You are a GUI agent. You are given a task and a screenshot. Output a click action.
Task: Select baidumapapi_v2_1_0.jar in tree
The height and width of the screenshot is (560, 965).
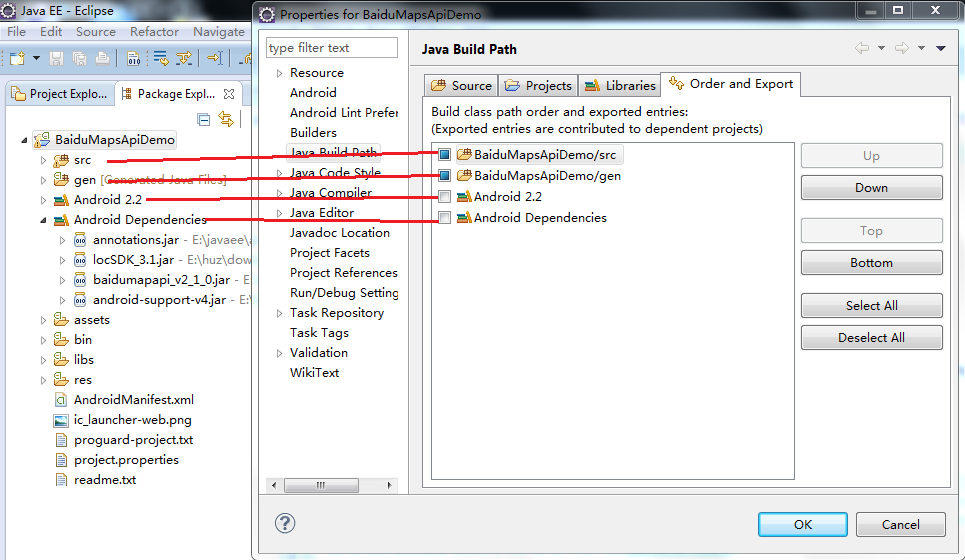161,280
